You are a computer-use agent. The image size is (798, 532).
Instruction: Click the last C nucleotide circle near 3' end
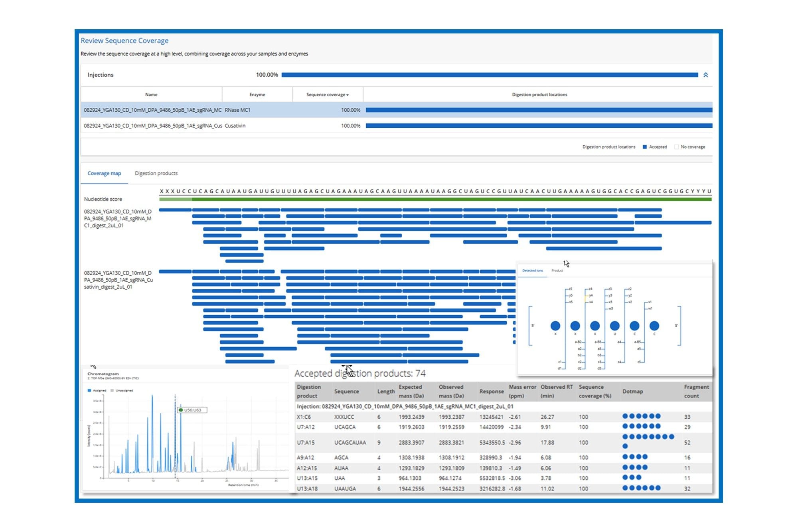[x=654, y=326]
